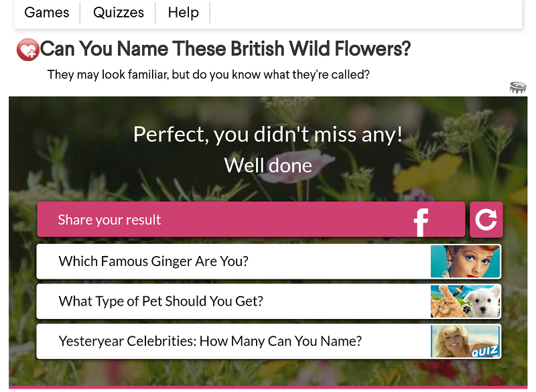Open the Games menu
The height and width of the screenshot is (392, 536).
coord(46,12)
